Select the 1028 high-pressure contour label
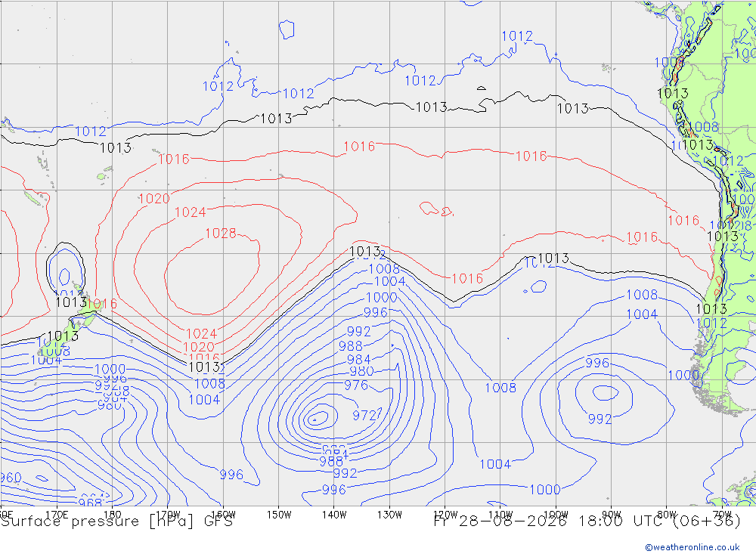756x554 pixels. (x=220, y=234)
